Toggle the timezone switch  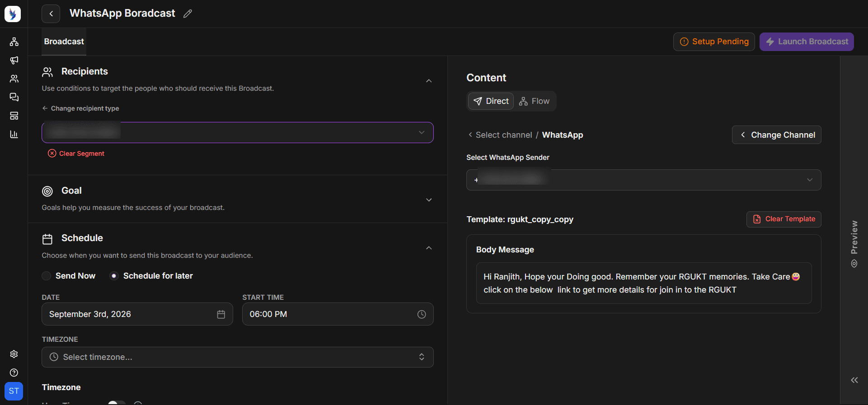click(x=117, y=402)
